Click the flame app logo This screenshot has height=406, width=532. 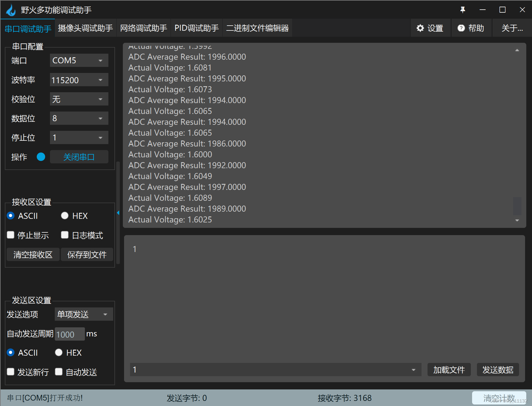point(10,10)
